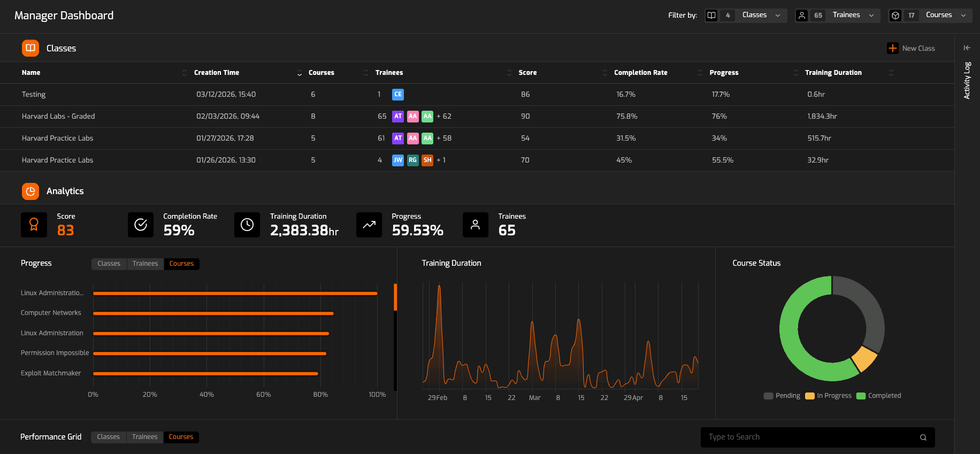Click the 1,834.3hr training duration value
This screenshot has width=980, height=454.
pos(822,116)
